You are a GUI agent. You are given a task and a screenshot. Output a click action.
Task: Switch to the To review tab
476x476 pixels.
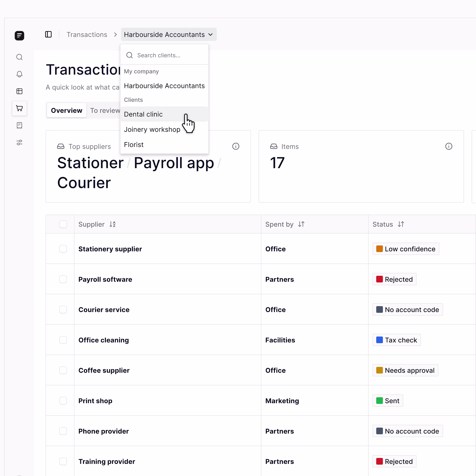tap(105, 110)
